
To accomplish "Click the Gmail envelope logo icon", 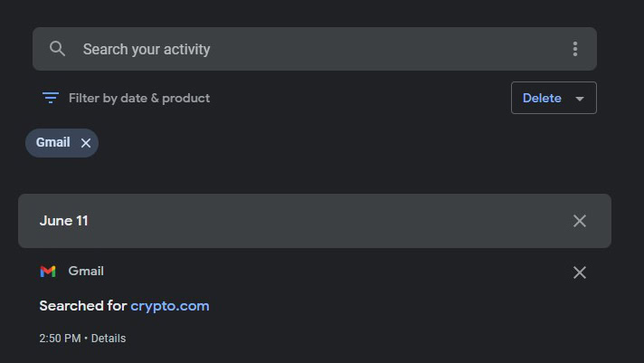I will (x=48, y=271).
